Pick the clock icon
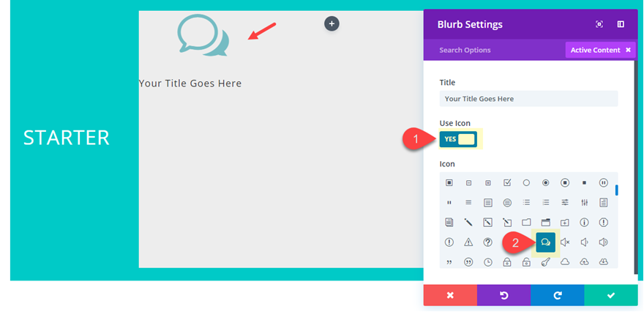This screenshot has height=312, width=644. [487, 262]
